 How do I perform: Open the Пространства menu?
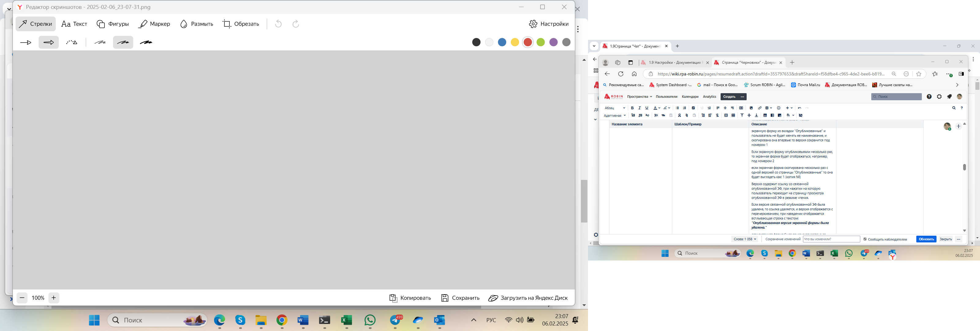click(x=639, y=97)
